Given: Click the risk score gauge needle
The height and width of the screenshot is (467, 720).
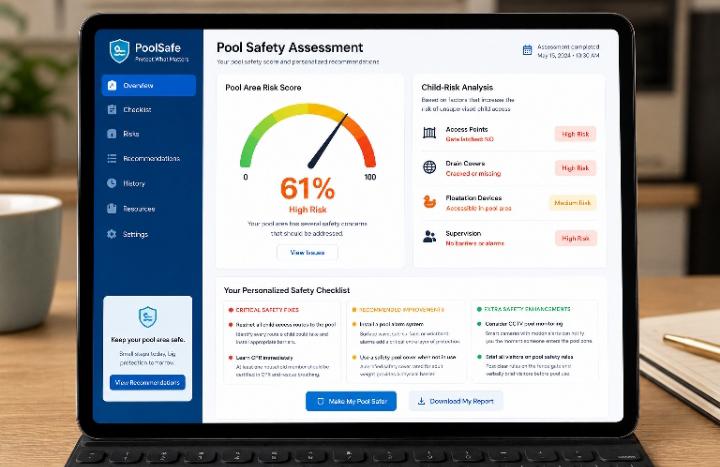Looking at the screenshot, I should [328, 141].
